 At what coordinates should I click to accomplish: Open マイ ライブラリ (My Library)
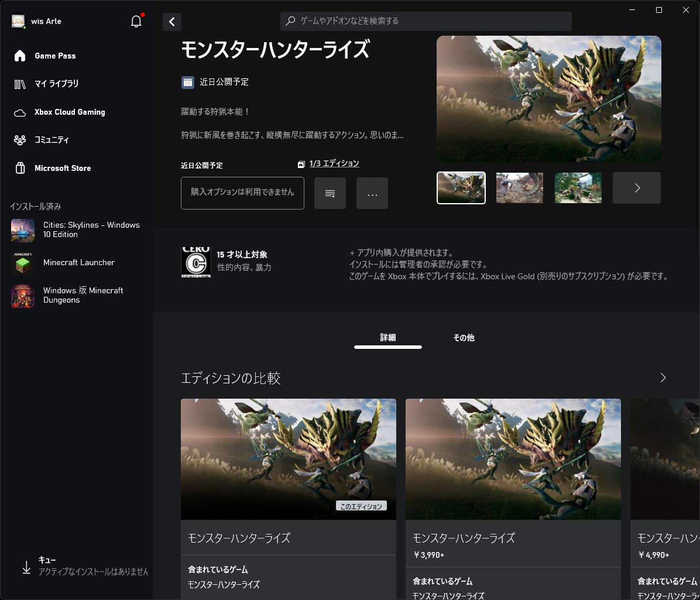click(x=57, y=84)
